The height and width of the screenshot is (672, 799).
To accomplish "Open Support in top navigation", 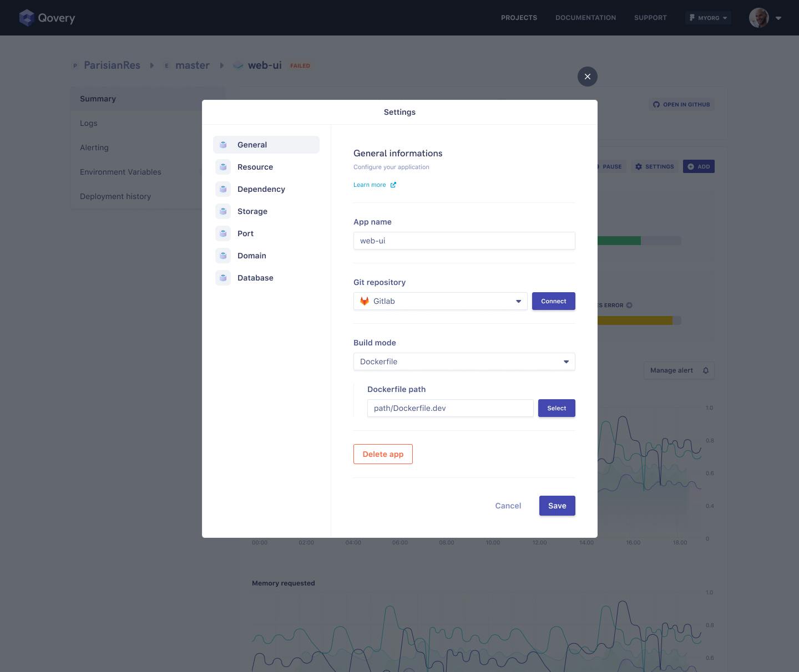I will click(x=650, y=18).
